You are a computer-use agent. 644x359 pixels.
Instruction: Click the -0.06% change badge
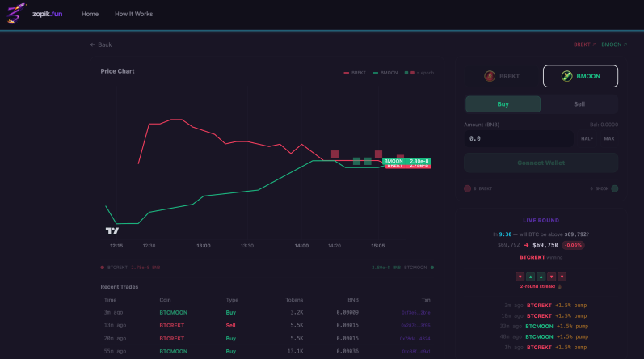[x=573, y=245]
